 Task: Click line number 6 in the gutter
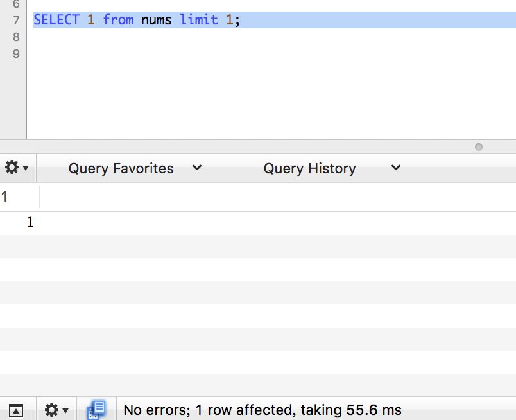[16, 4]
